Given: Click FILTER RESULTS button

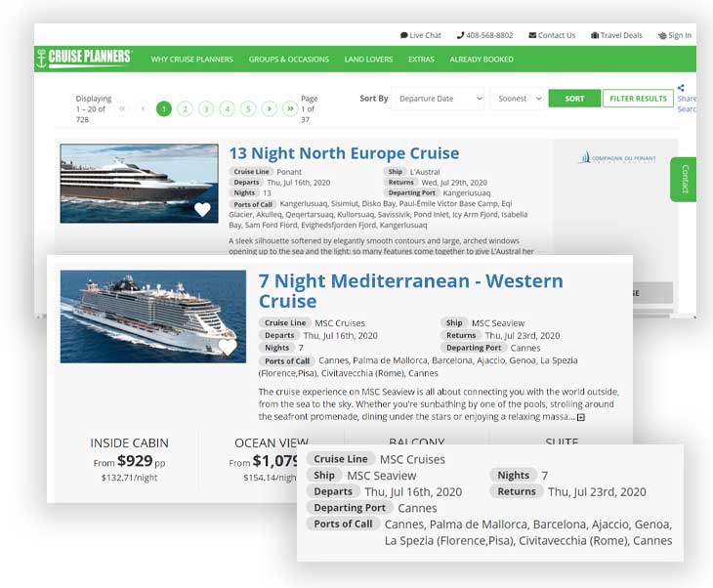Looking at the screenshot, I should (638, 99).
